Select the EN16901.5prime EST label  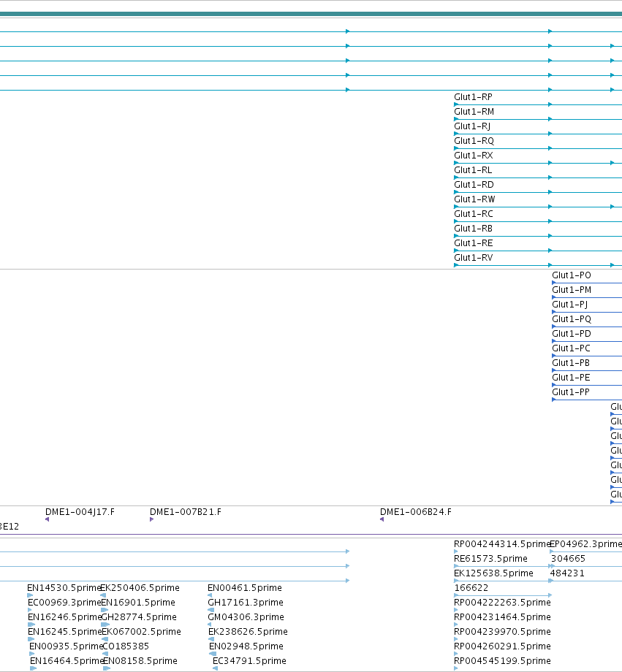click(x=138, y=602)
